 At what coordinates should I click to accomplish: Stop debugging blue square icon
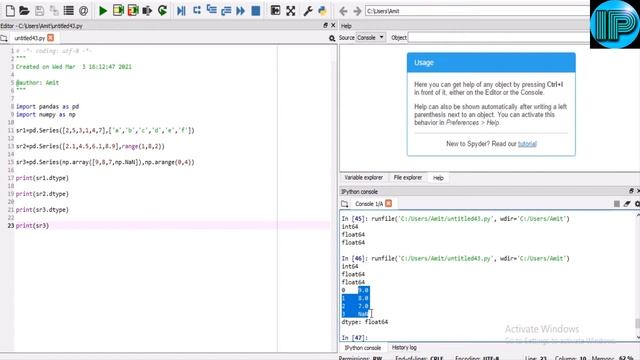pos(256,11)
